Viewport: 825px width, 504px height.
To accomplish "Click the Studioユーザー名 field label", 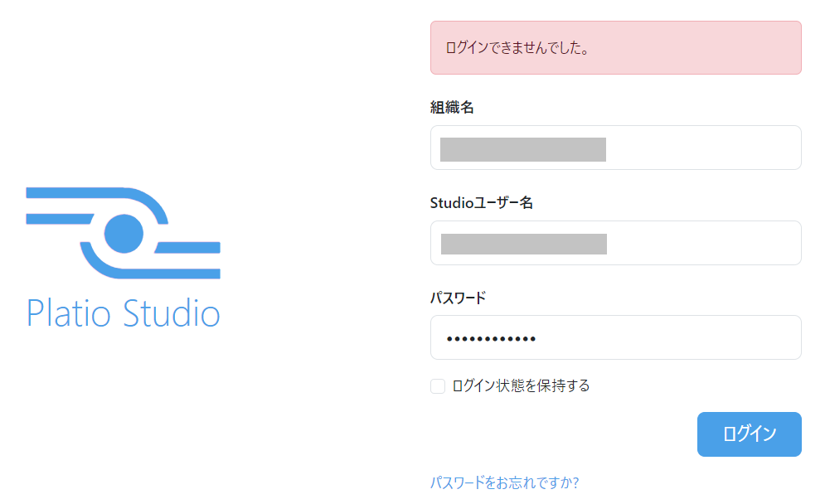I will pyautogui.click(x=481, y=202).
